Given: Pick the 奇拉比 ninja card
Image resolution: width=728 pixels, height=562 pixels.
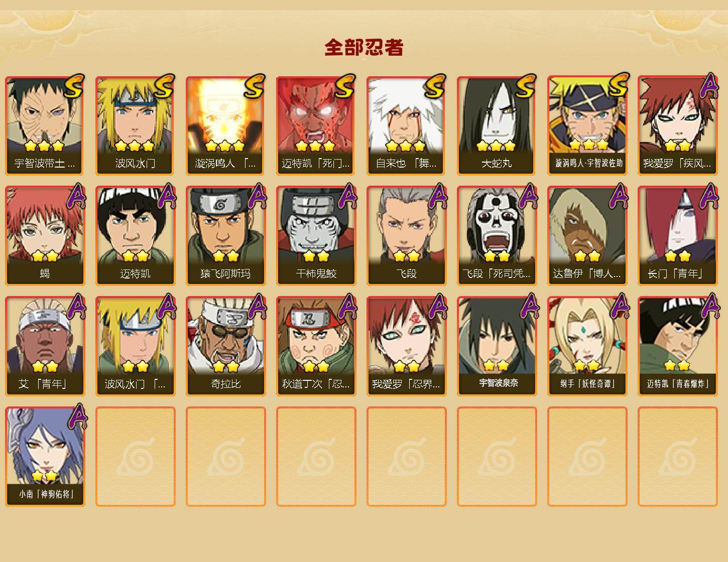Looking at the screenshot, I should coord(225,346).
